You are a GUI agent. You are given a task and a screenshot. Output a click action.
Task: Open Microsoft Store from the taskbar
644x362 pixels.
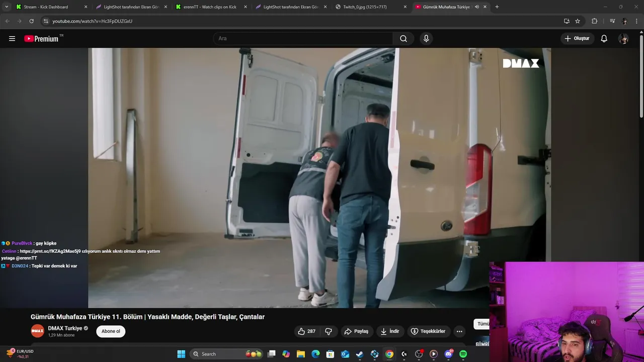point(330,354)
